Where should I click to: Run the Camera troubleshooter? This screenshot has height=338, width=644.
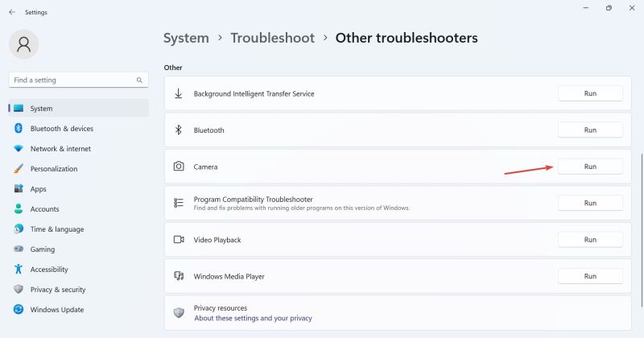point(590,167)
